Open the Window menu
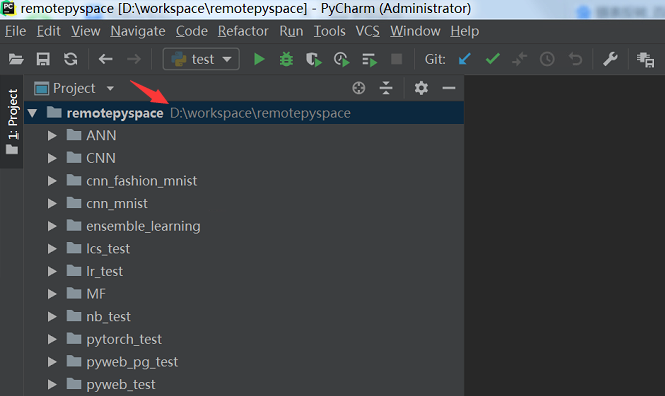This screenshot has width=665, height=396. coord(415,31)
